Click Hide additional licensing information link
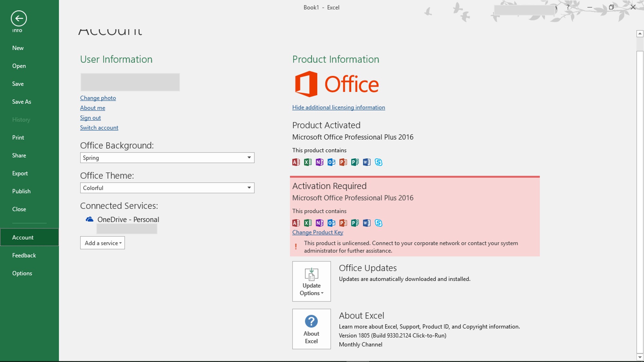The image size is (644, 362). coord(338,107)
